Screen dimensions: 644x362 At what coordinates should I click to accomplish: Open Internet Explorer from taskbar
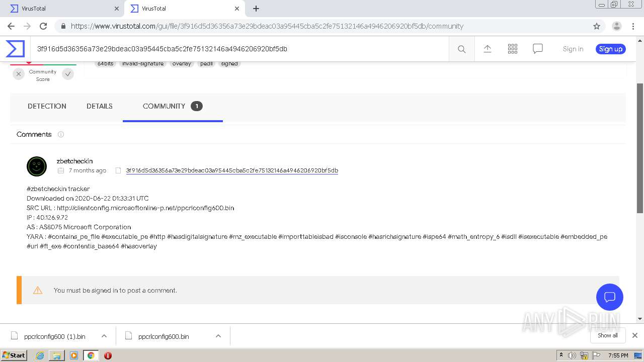40,355
